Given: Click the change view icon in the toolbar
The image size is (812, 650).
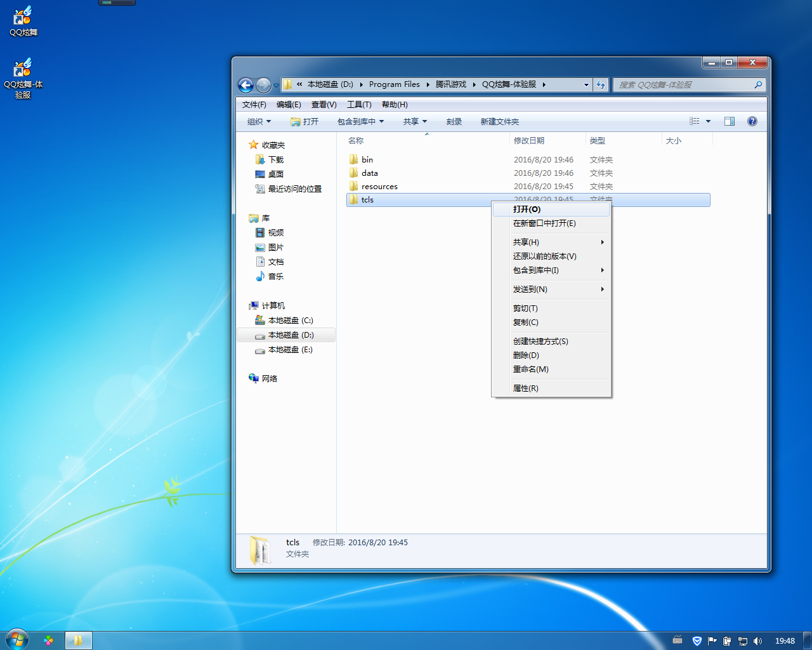Looking at the screenshot, I should [x=695, y=121].
